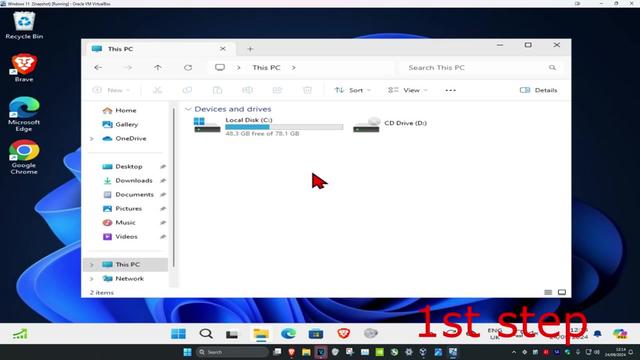Image resolution: width=640 pixels, height=360 pixels.
Task: Open the Desktop quick access folder
Action: 129,167
